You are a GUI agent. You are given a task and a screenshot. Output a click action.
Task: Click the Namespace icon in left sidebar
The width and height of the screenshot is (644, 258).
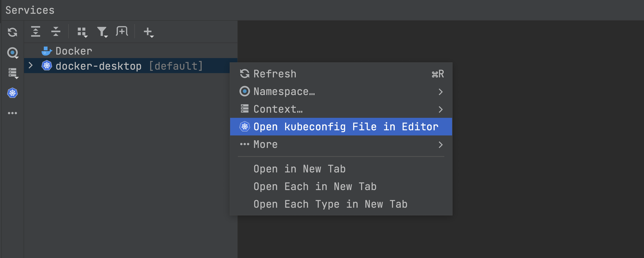(x=12, y=53)
